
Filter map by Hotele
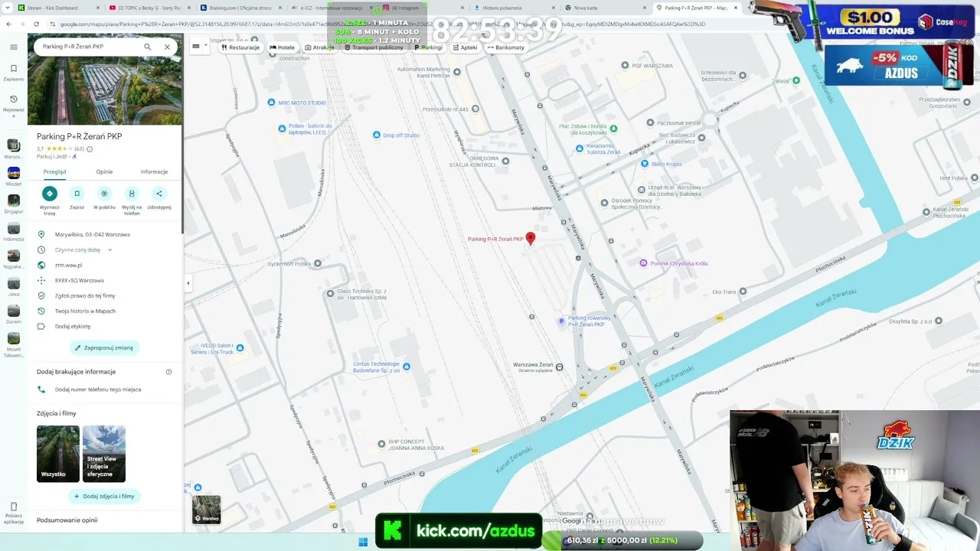(283, 47)
